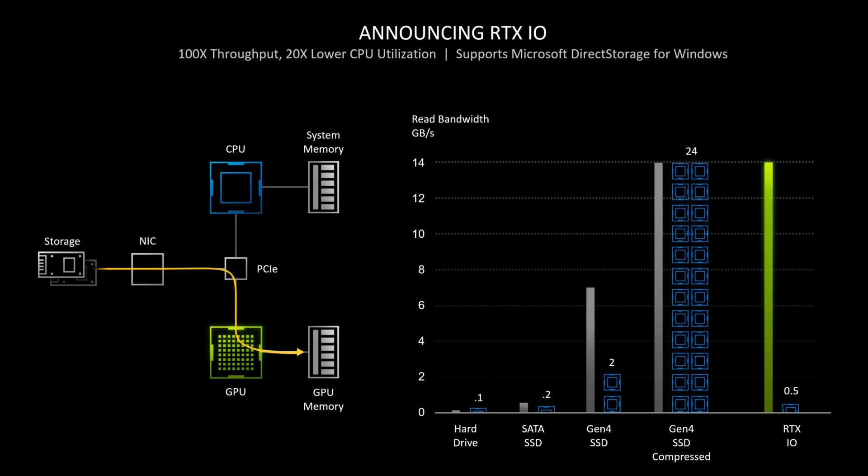Click the "Read Bandwidth GB/s" axis label

[x=450, y=126]
